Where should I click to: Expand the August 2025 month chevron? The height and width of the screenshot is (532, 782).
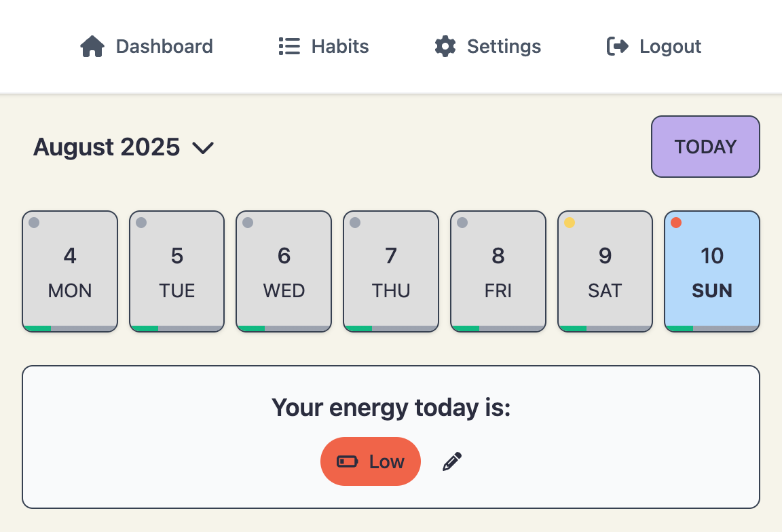[204, 147]
